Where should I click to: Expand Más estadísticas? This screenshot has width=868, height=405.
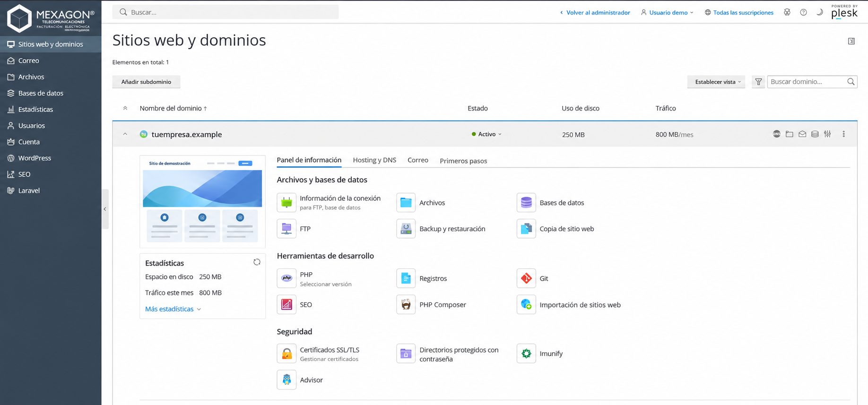point(173,309)
